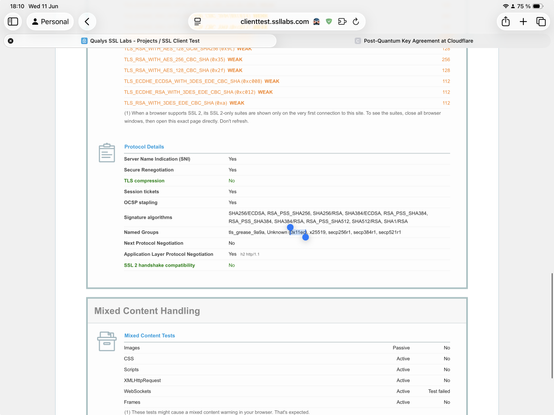The image size is (554, 415).
Task: Click the green shield extension icon
Action: 329,22
